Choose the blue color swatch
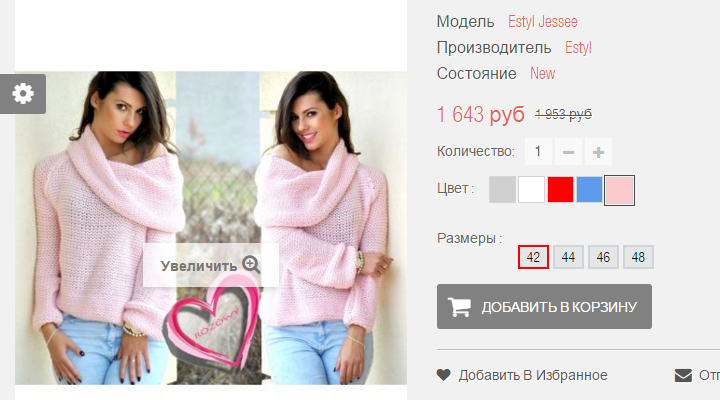The width and height of the screenshot is (720, 400). click(x=589, y=190)
